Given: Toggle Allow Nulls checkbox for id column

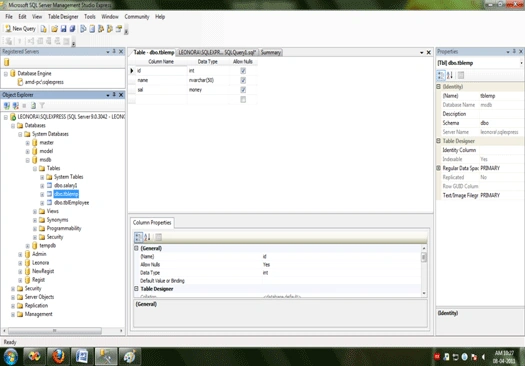Looking at the screenshot, I should [x=243, y=71].
